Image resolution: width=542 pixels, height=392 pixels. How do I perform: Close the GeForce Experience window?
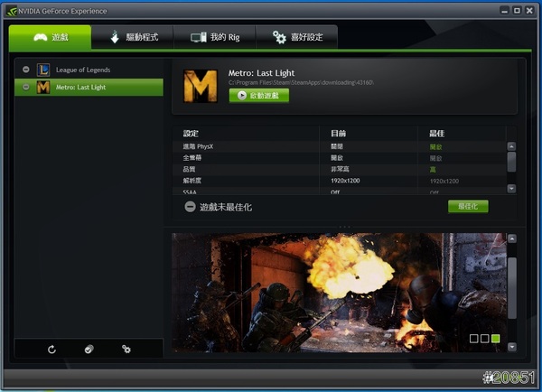(x=529, y=11)
